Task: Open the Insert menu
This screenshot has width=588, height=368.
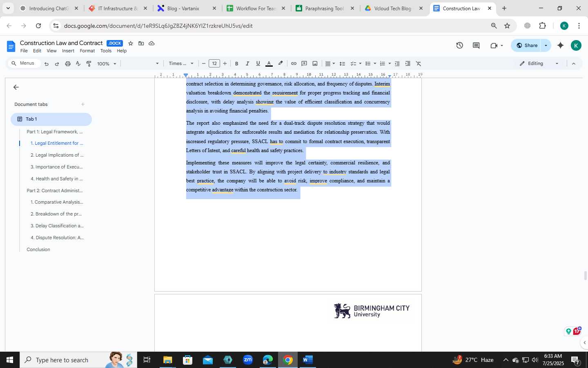Action: tap(68, 51)
